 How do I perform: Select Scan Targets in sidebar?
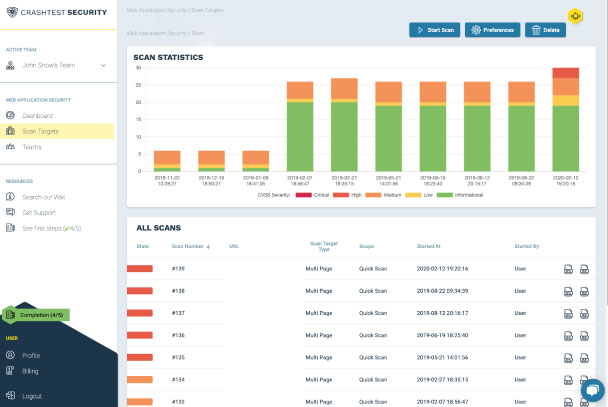click(57, 131)
